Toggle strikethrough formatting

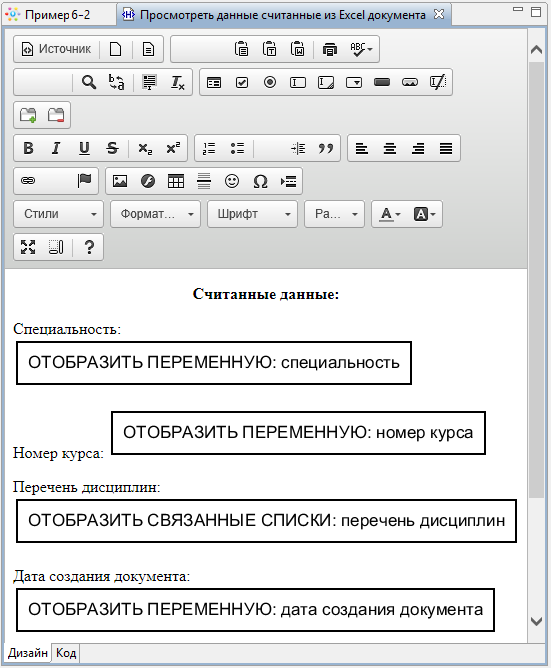(x=112, y=148)
